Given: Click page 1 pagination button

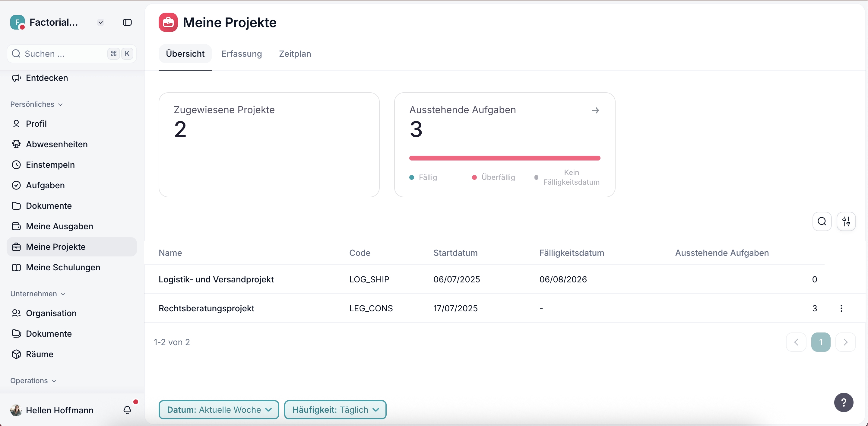Looking at the screenshot, I should pyautogui.click(x=820, y=342).
